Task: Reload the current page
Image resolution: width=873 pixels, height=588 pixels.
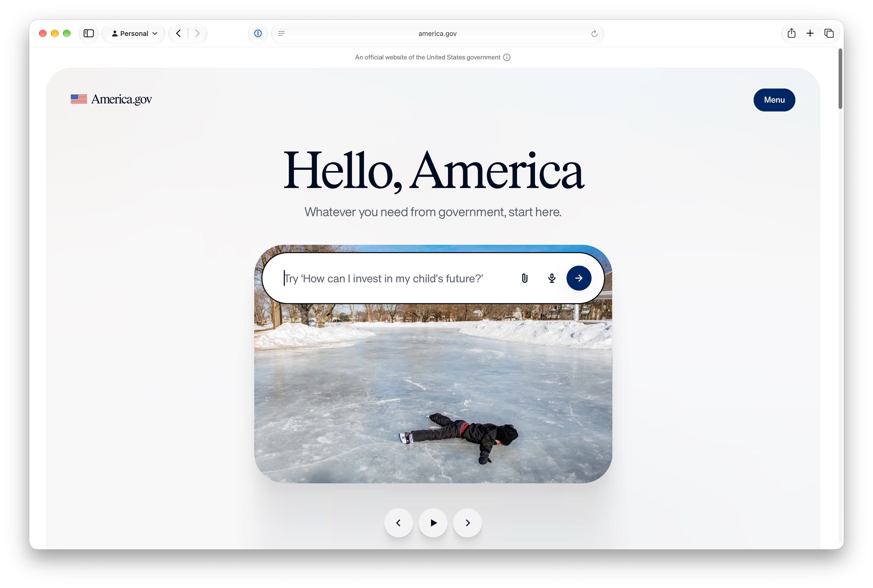Action: click(x=594, y=34)
